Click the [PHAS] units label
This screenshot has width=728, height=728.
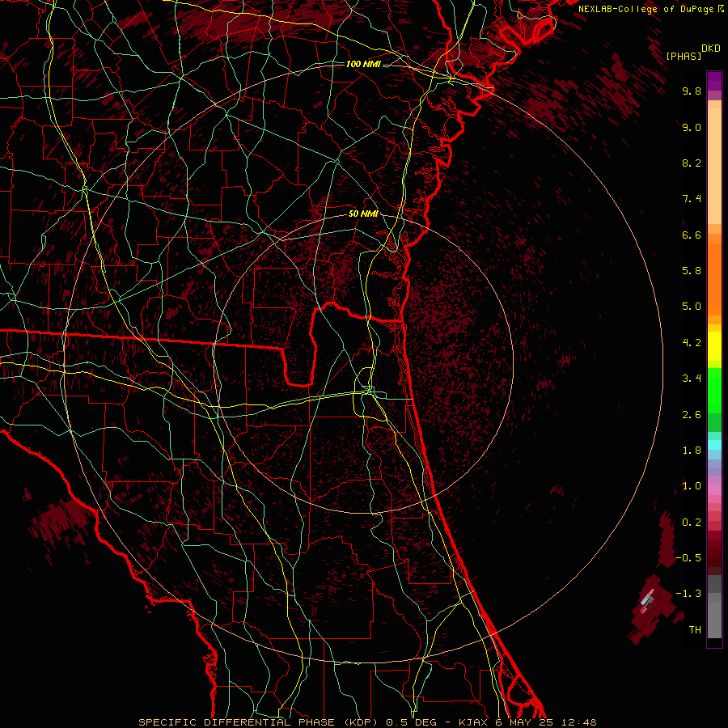coord(684,56)
